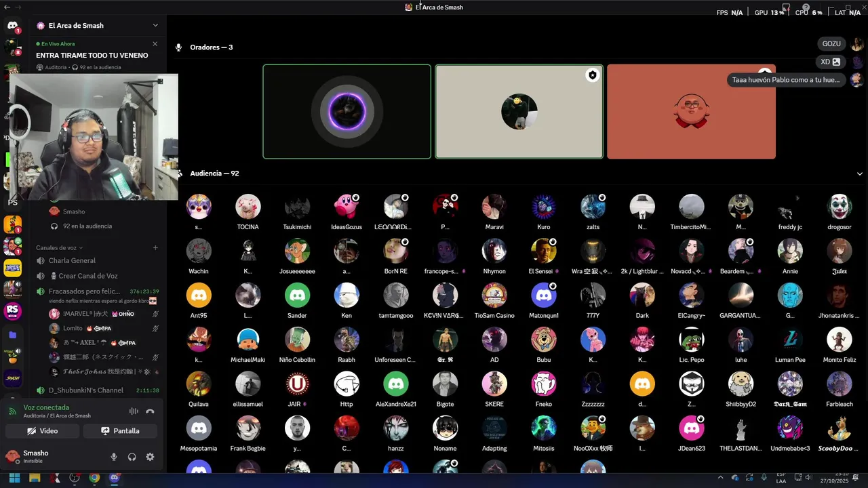
Task: Toggle microphone mute in user panel
Action: 114,457
